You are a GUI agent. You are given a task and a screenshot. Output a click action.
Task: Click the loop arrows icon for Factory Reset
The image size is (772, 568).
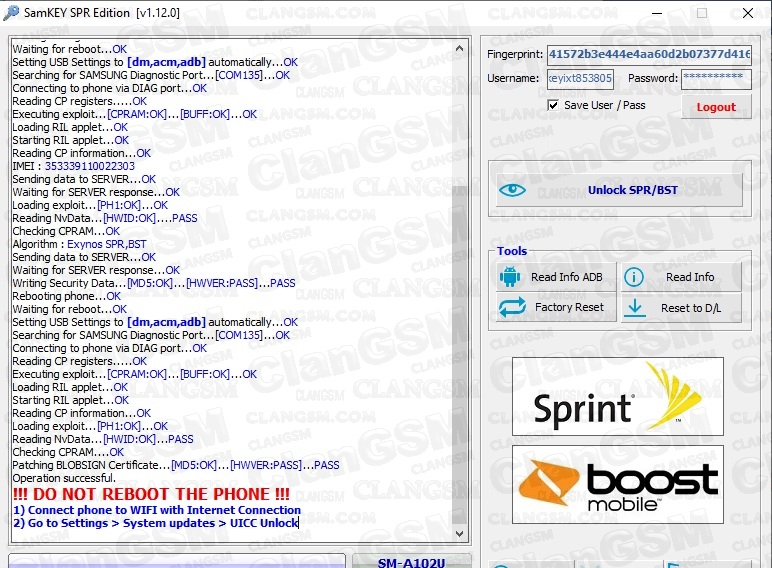(x=512, y=307)
